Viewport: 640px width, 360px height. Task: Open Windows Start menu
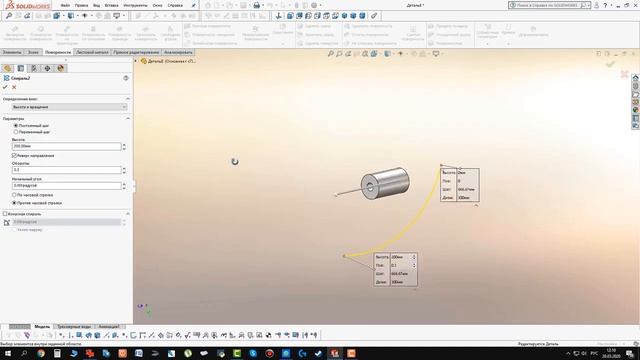8,353
